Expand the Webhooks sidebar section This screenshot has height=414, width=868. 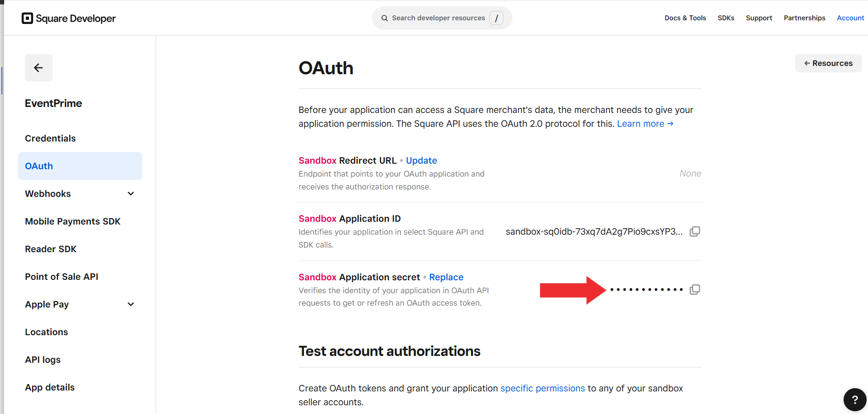[131, 194]
